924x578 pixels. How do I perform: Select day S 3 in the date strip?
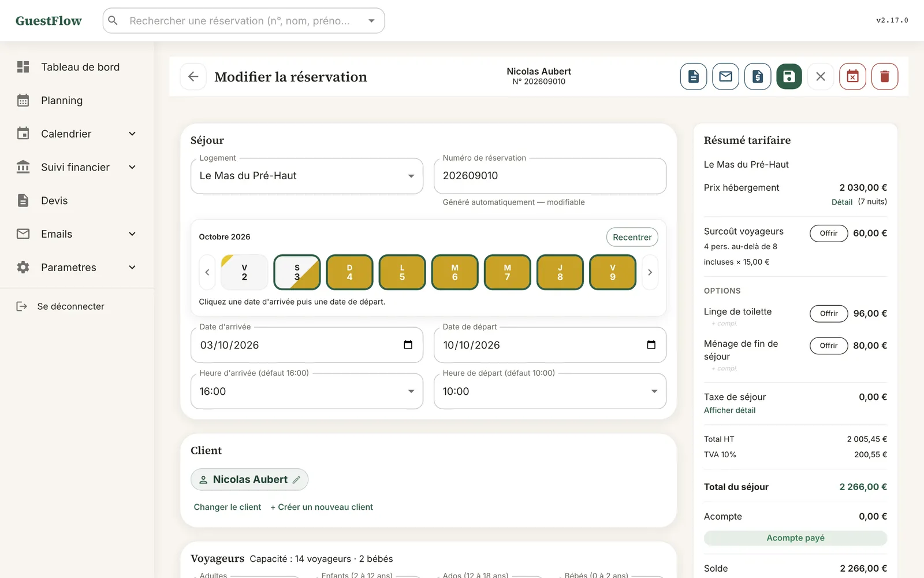297,272
